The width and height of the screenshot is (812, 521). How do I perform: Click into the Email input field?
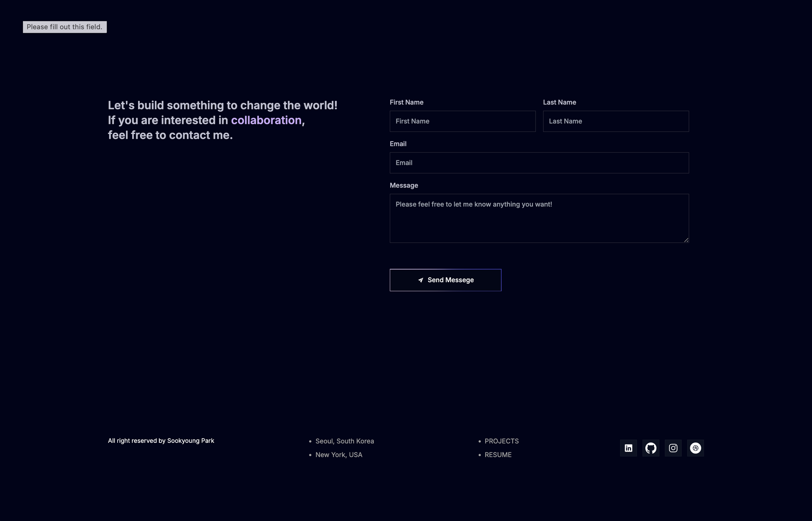(x=539, y=163)
